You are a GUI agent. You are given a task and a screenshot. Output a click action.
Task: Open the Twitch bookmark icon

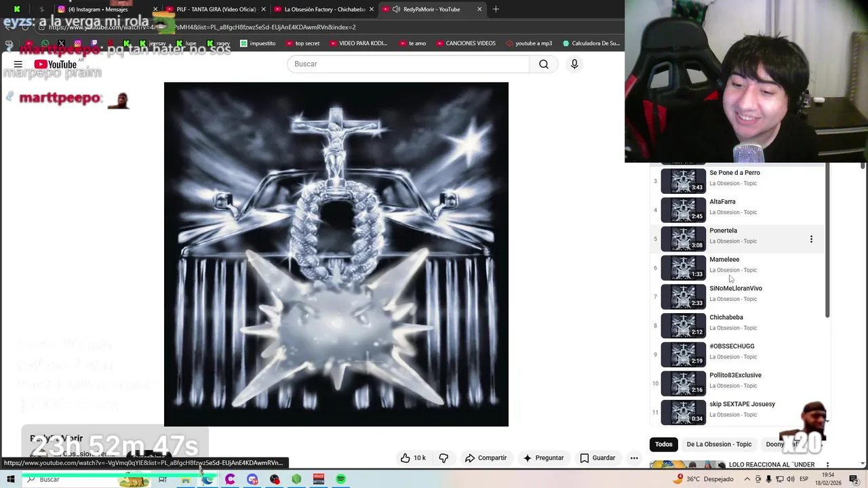coord(94,43)
